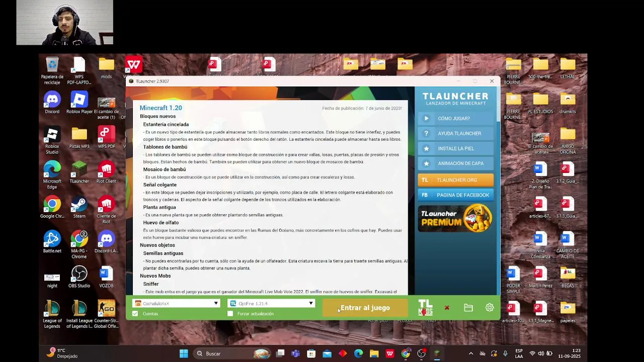Open Discord desktop shortcut
Viewport: 644px width, 362px height.
point(52,103)
